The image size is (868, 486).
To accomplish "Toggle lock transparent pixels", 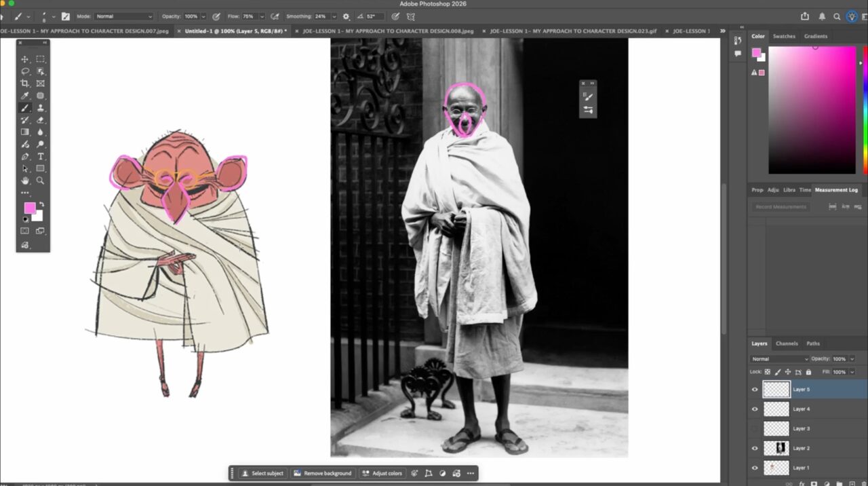I will (x=768, y=372).
